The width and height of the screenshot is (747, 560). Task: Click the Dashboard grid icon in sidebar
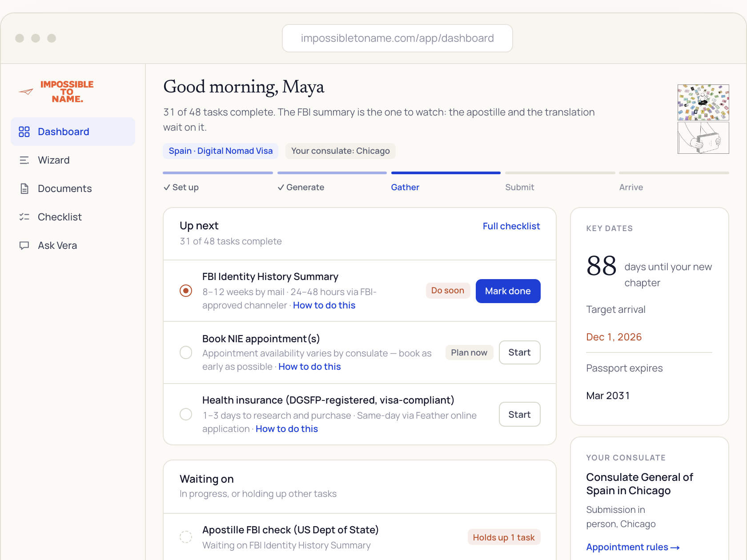24,132
